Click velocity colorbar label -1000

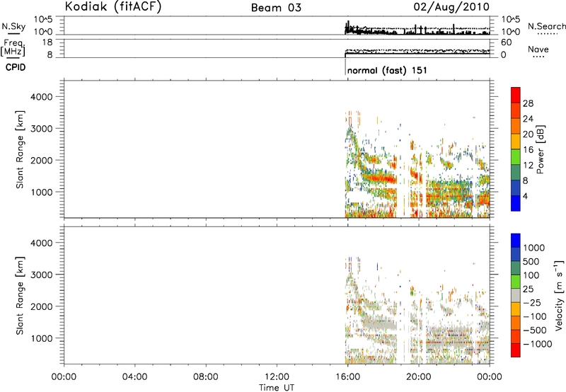(538, 344)
